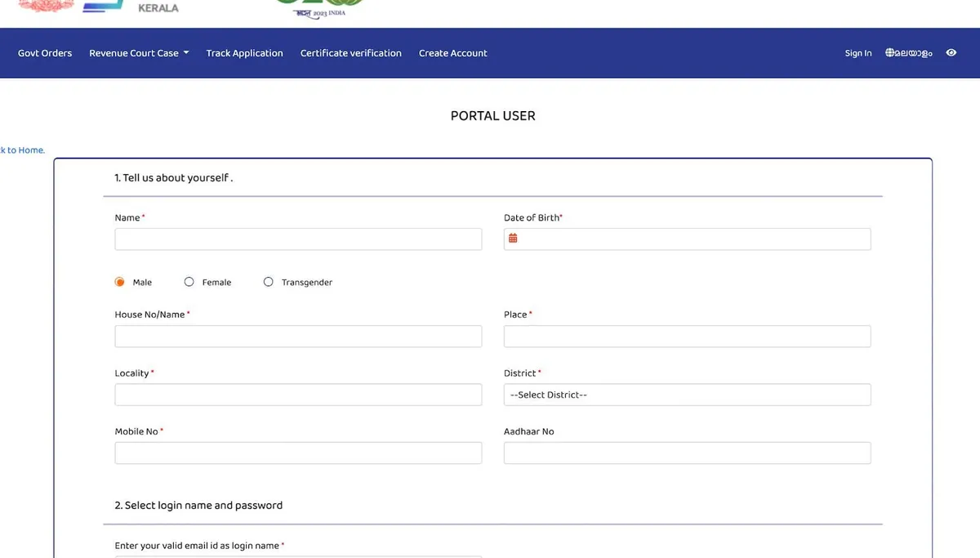Click the Kerala state emblem logo
This screenshot has width=980, height=558.
pos(45,7)
